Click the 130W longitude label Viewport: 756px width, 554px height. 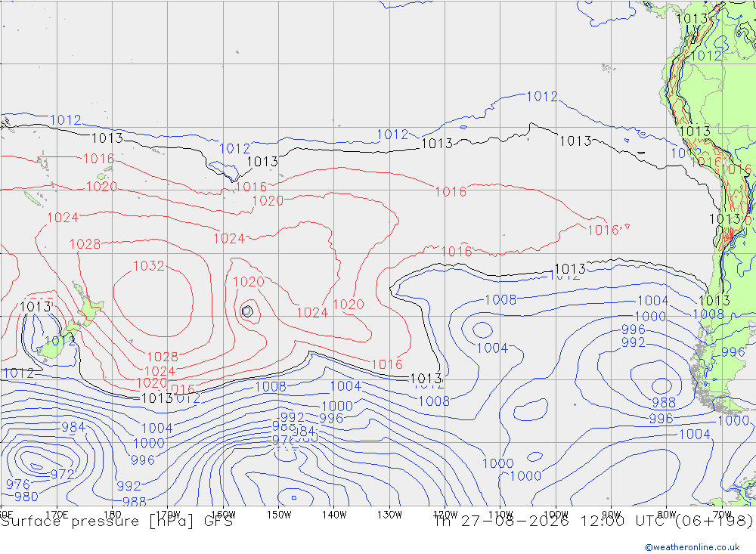(389, 515)
